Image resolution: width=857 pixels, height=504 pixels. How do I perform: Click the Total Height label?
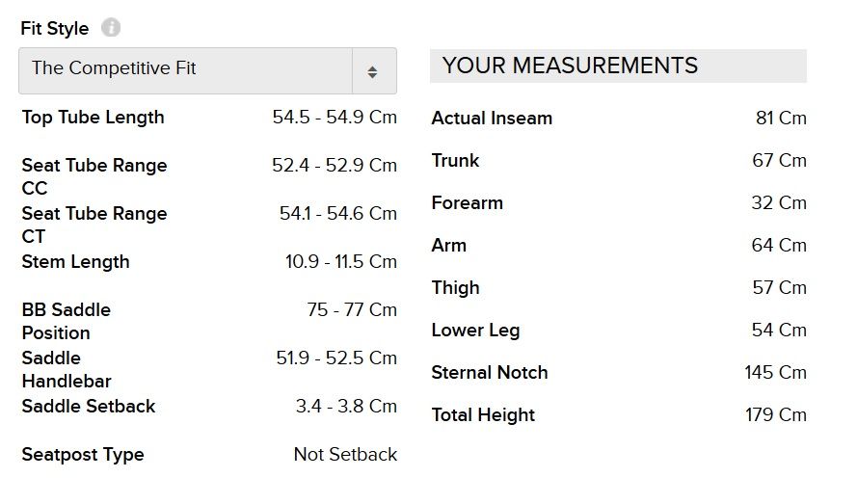483,415
